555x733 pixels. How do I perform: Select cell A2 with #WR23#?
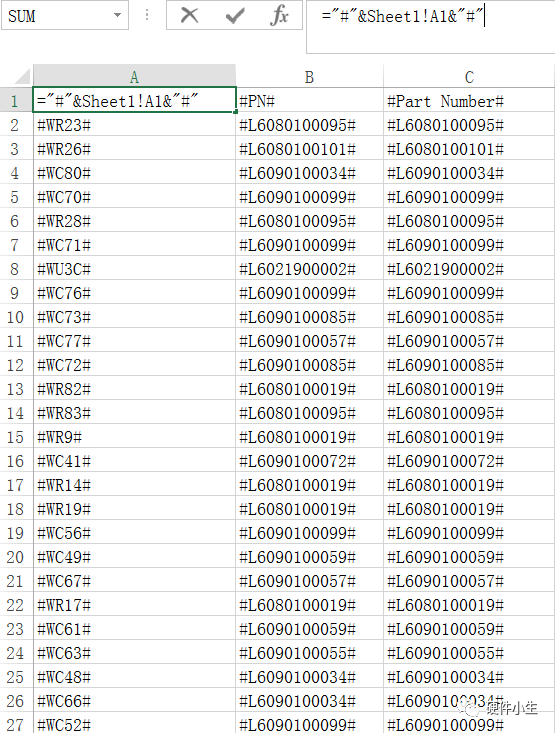pyautogui.click(x=134, y=124)
